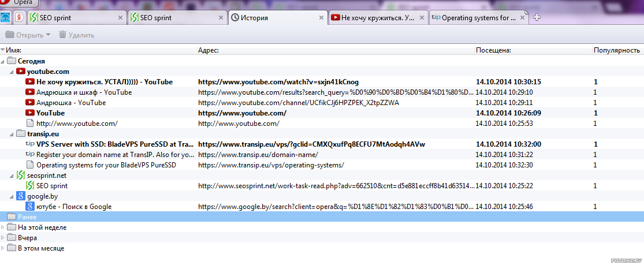Sort by the 'Имя:' column header
Screen dimensions: 644x265
(x=99, y=50)
